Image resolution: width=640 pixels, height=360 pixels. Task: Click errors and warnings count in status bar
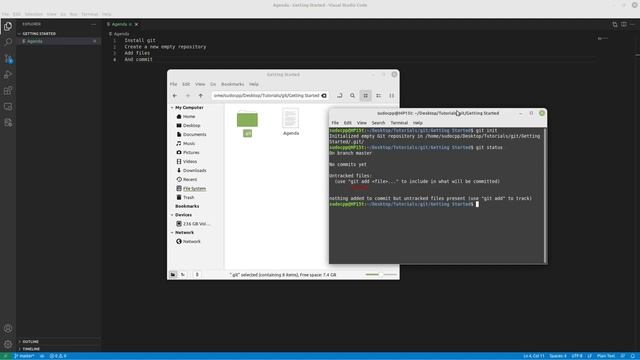coord(58,356)
